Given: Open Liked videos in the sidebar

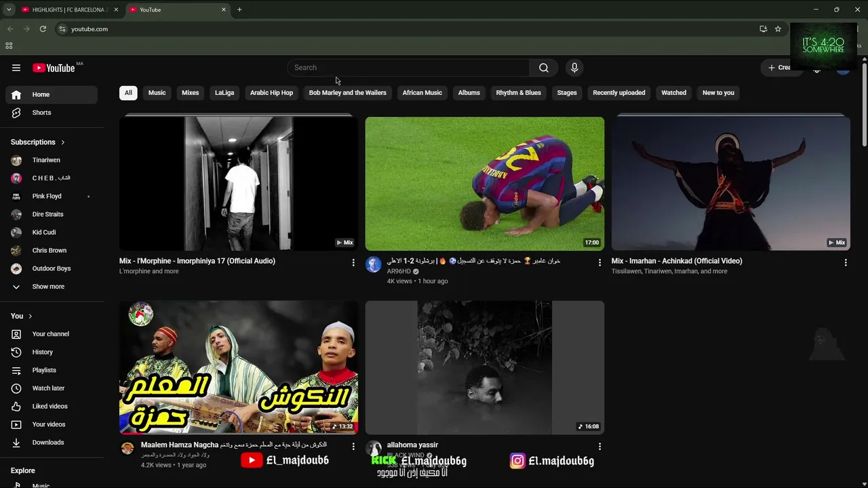Looking at the screenshot, I should tap(52, 407).
